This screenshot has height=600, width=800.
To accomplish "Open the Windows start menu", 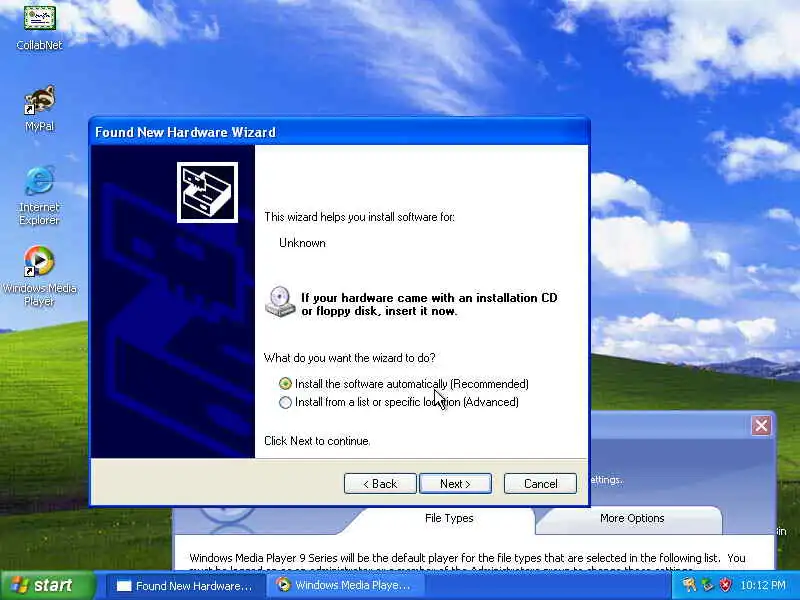I will (47, 585).
